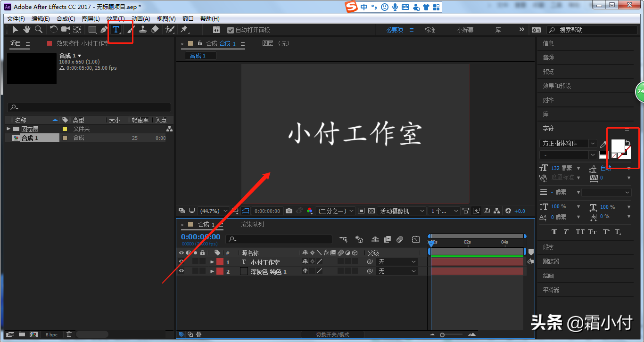Click the snapshot camera icon in viewer
The image size is (644, 342).
click(289, 211)
